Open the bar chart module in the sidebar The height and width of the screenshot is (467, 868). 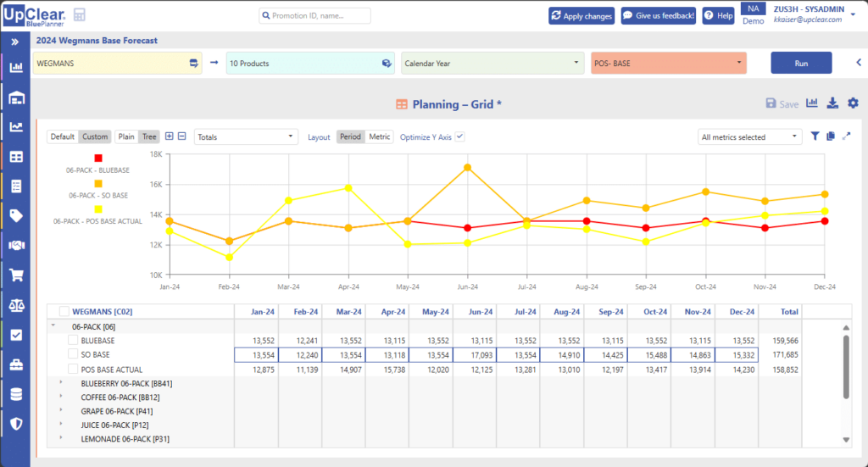click(16, 68)
